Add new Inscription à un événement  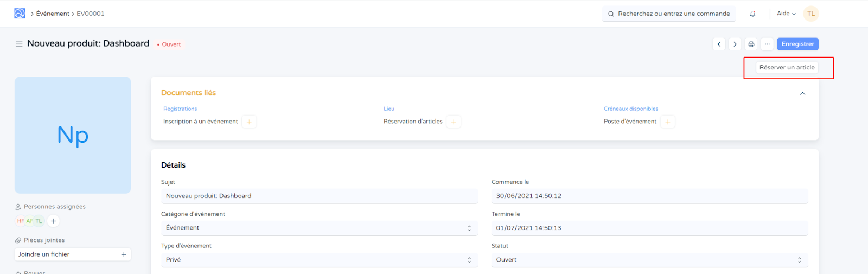249,122
